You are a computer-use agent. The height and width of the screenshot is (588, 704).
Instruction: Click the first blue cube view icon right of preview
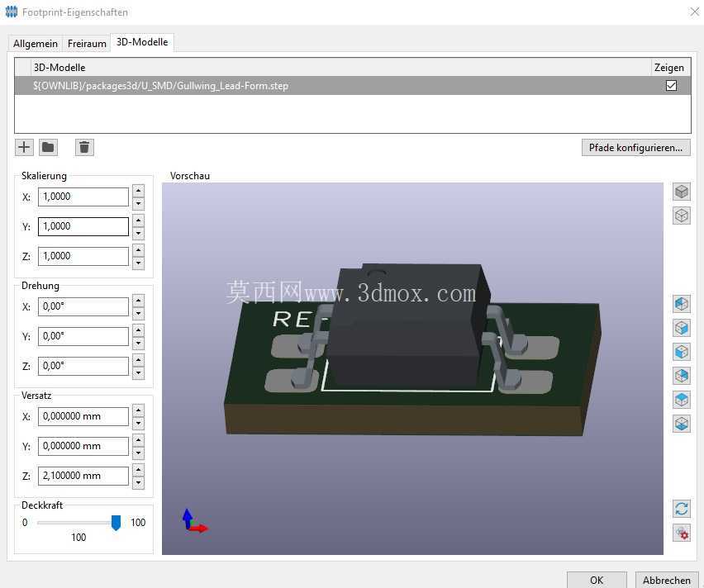[x=682, y=304]
